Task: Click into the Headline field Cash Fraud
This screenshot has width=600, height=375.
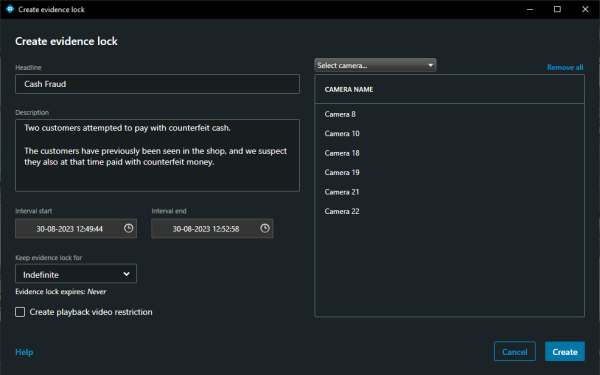Action: [x=157, y=84]
